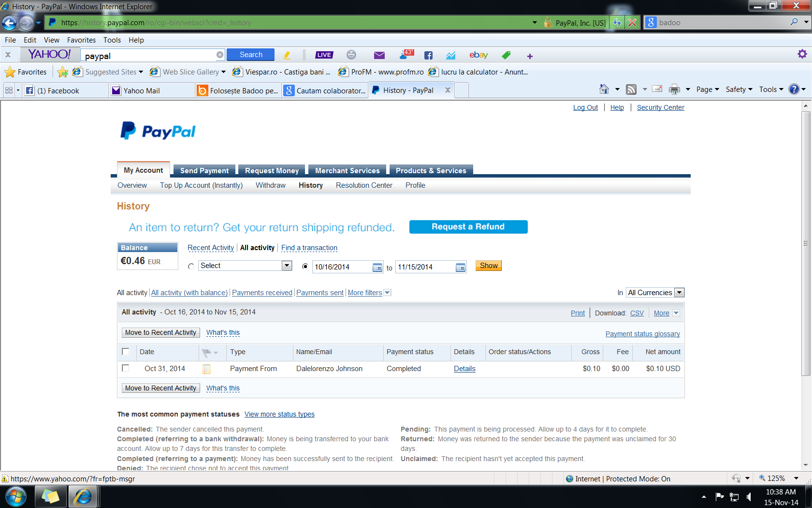The height and width of the screenshot is (508, 812).
Task: Click the Log Out link
Action: (x=585, y=107)
